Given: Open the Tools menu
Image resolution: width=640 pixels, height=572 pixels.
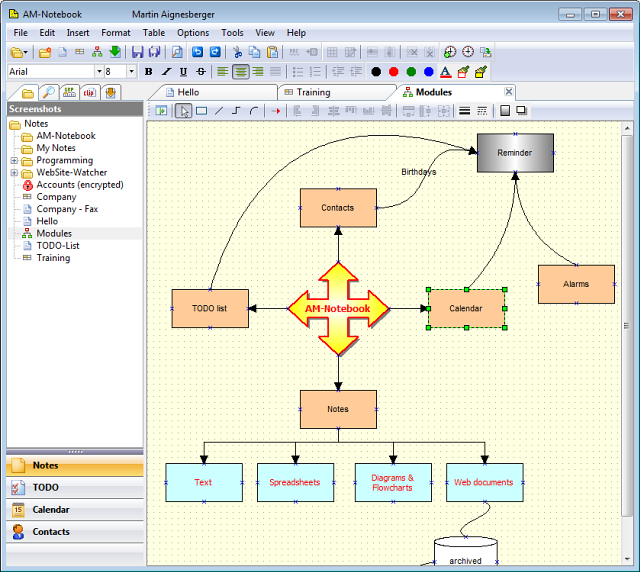Looking at the screenshot, I should click(232, 33).
